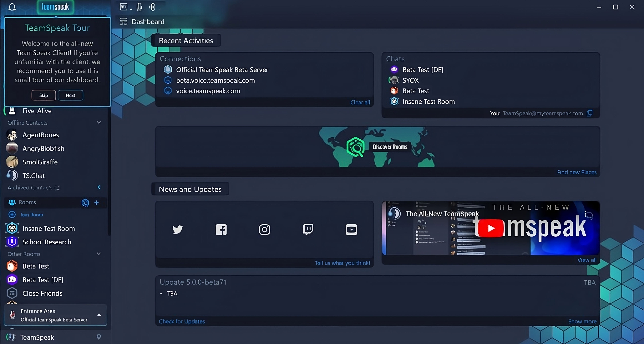The height and width of the screenshot is (344, 644).
Task: Click Tell us what you think!
Action: [x=342, y=263]
